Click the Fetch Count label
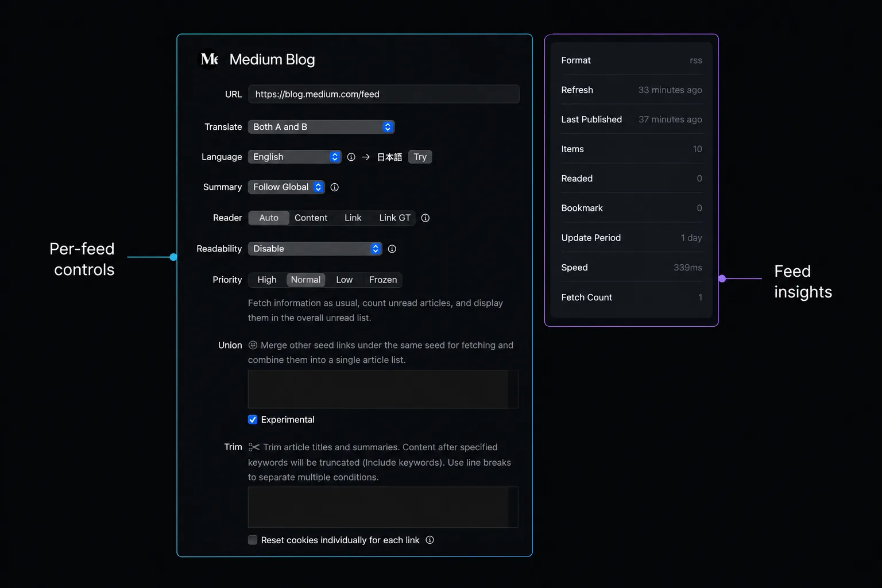882x588 pixels. pos(587,297)
